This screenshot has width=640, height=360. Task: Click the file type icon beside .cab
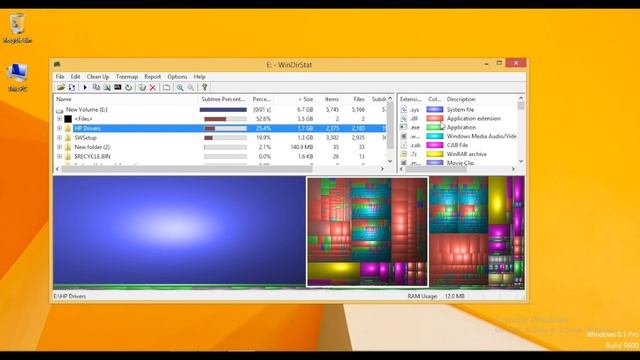coord(404,145)
